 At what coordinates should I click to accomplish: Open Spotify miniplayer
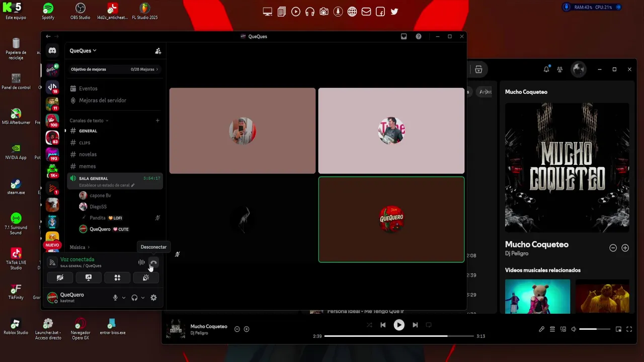[x=618, y=329]
